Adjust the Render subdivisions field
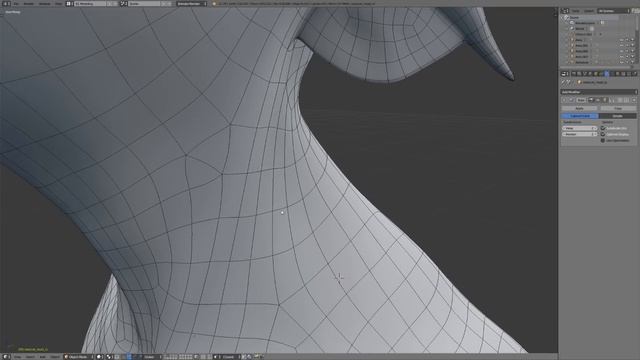 (x=579, y=134)
